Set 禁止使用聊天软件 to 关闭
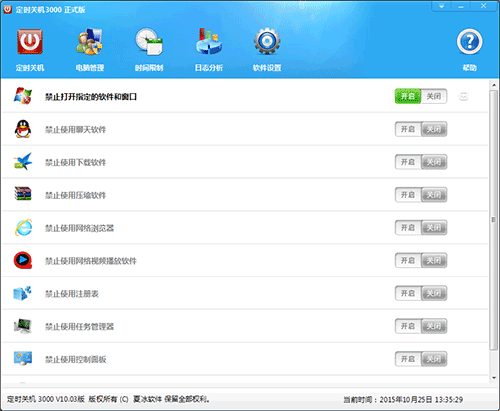 pyautogui.click(x=434, y=129)
